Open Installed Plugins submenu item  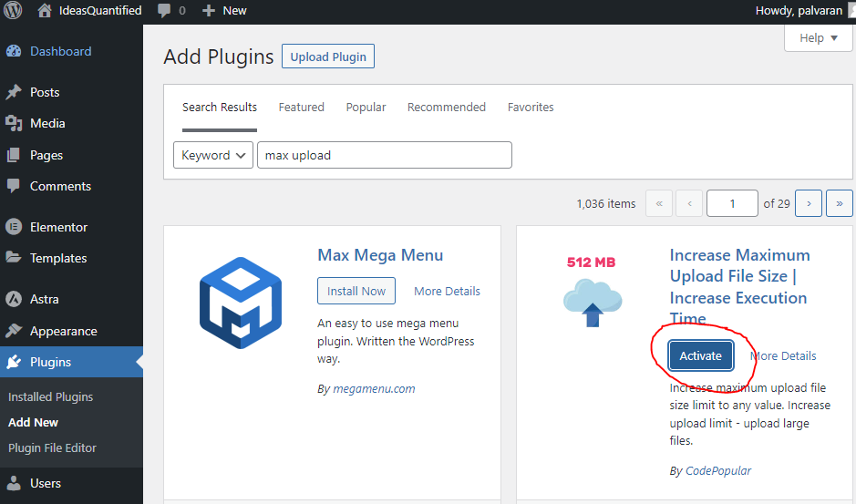click(x=51, y=397)
